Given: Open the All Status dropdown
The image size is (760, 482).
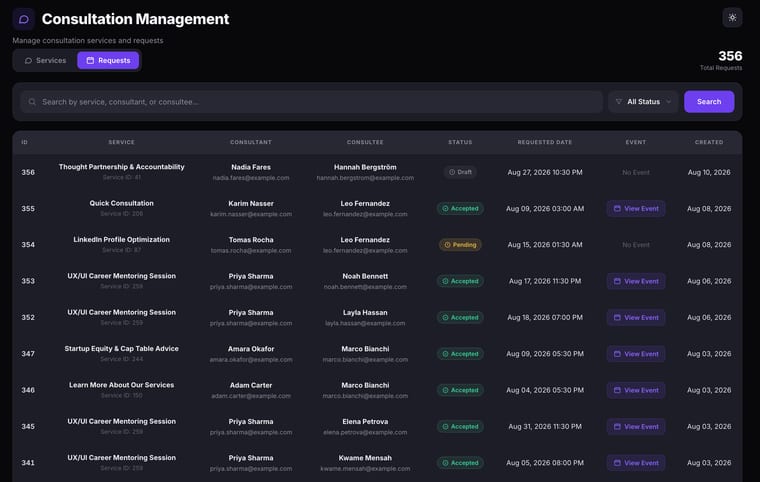Looking at the screenshot, I should click(x=643, y=102).
